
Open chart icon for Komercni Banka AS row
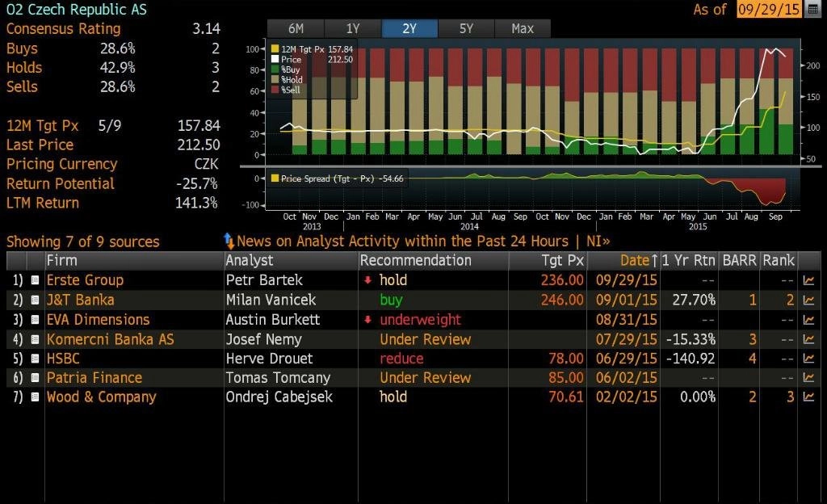(808, 339)
